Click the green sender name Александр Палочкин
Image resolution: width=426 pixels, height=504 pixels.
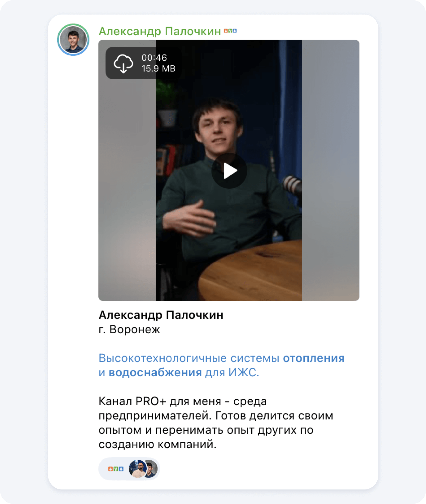(160, 31)
